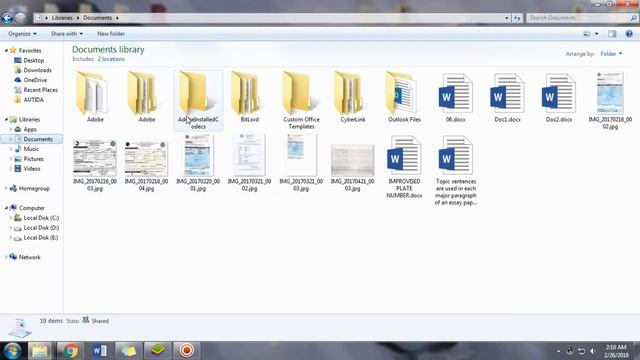The height and width of the screenshot is (360, 640).
Task: Click the Forward navigation arrow button
Action: point(20,18)
